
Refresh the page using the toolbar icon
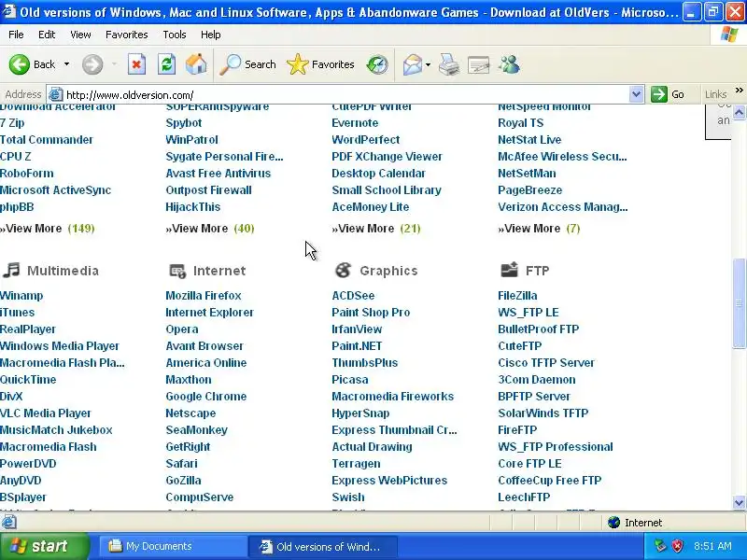coord(166,64)
